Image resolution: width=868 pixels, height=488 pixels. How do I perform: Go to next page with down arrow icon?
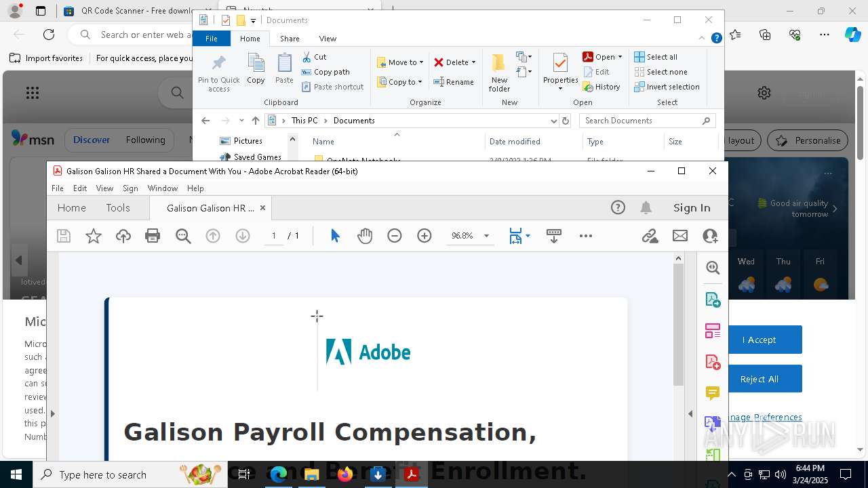click(x=243, y=236)
